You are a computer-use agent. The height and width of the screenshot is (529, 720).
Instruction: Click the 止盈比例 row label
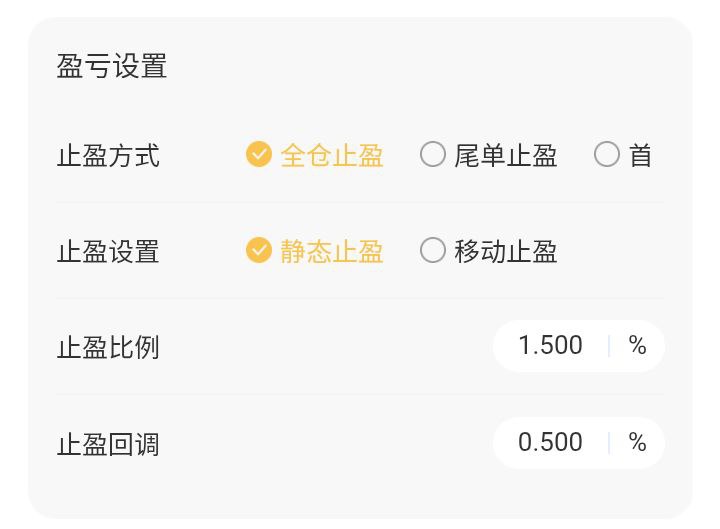tap(108, 347)
